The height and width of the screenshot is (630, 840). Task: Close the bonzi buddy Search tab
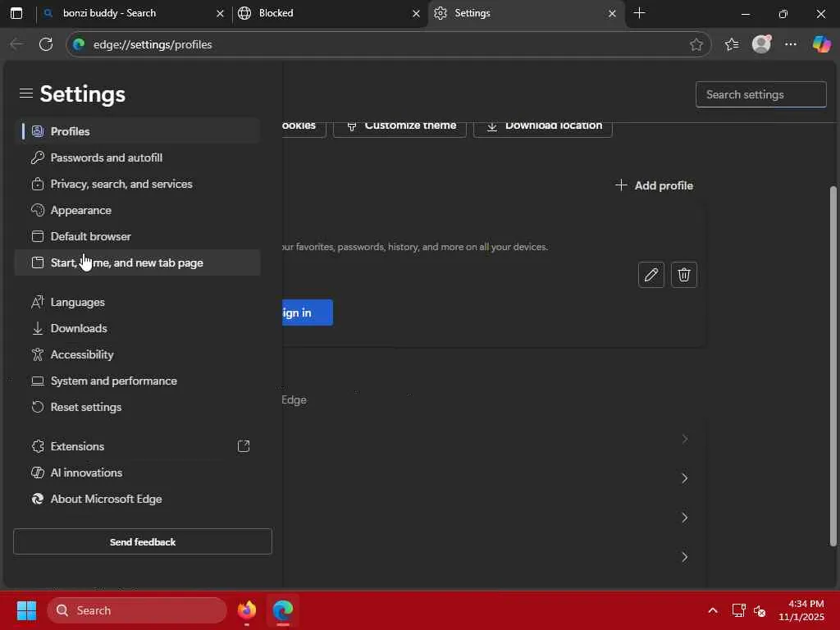click(x=220, y=13)
